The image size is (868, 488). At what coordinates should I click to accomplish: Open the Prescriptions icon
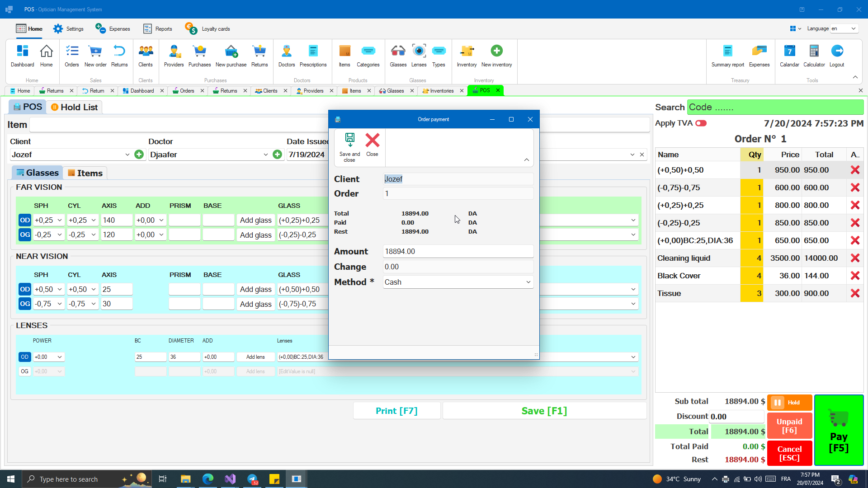click(313, 54)
